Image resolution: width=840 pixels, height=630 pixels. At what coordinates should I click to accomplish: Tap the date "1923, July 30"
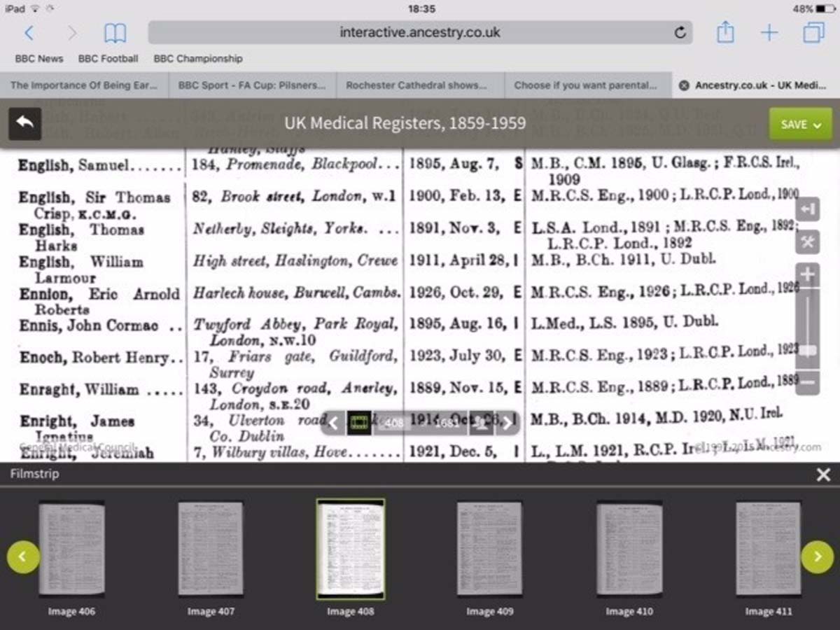[456, 356]
